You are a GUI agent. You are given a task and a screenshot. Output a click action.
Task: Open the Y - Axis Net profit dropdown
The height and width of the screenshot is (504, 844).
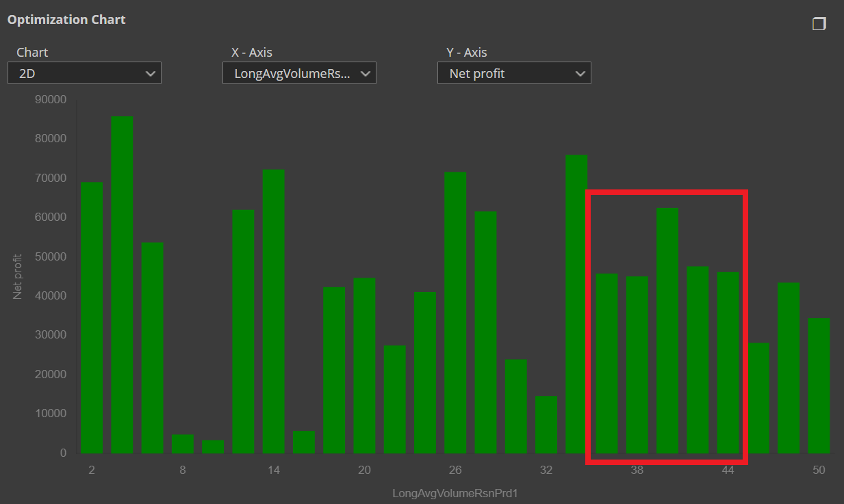coord(514,73)
